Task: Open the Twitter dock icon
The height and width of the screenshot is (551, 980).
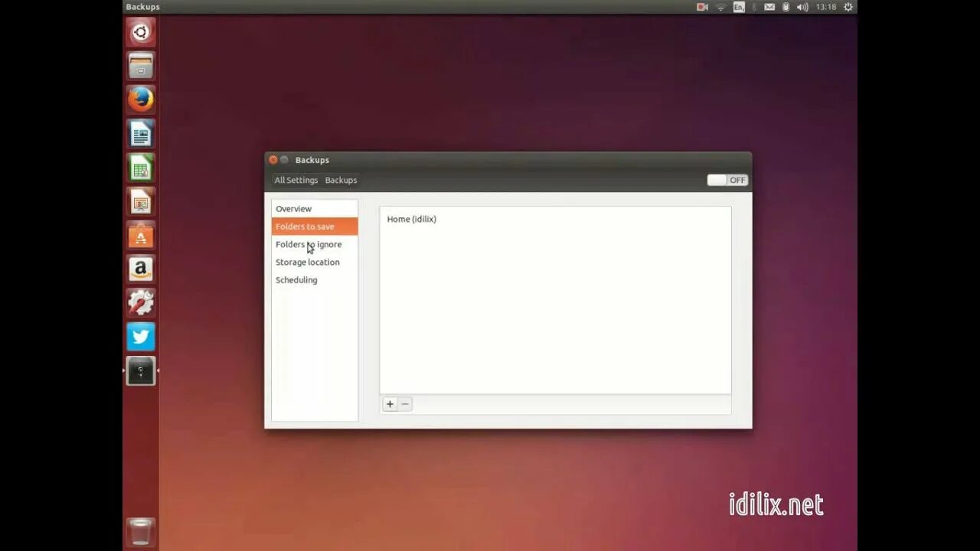Action: click(x=141, y=337)
